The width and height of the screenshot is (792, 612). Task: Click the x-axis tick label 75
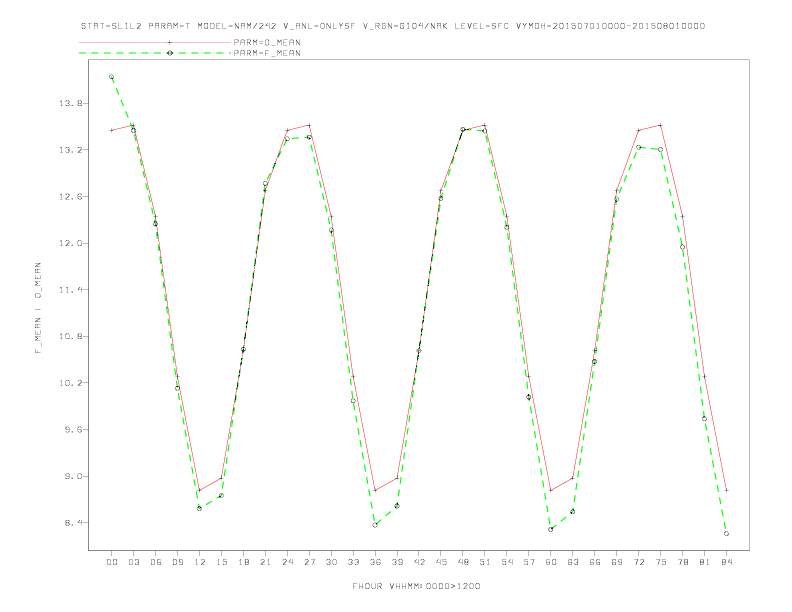coord(660,562)
